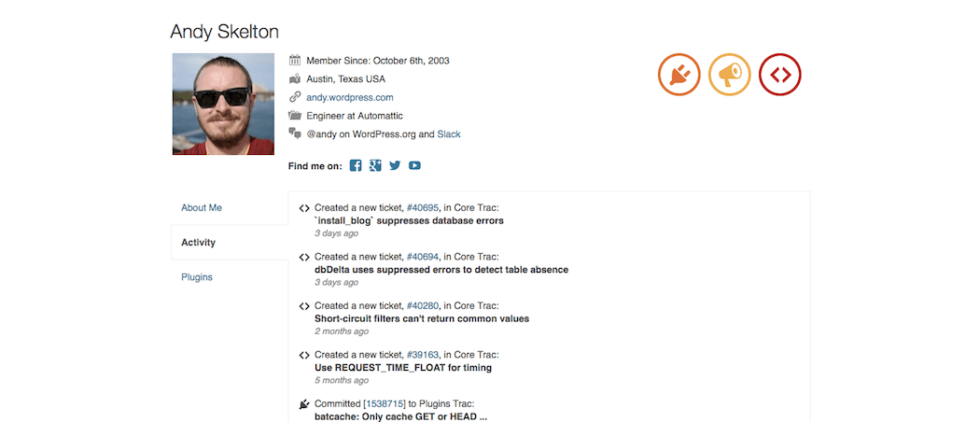Open ticket #40694 link
Screen dimensions: 980x422
423,257
